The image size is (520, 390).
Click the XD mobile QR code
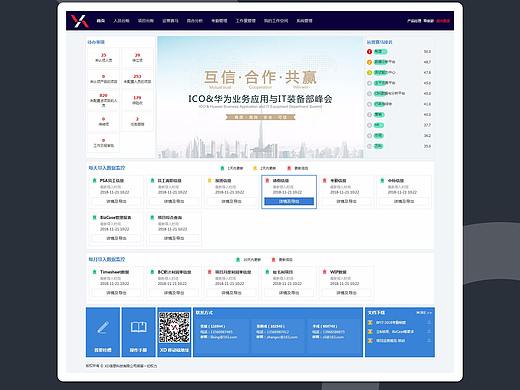(174, 327)
